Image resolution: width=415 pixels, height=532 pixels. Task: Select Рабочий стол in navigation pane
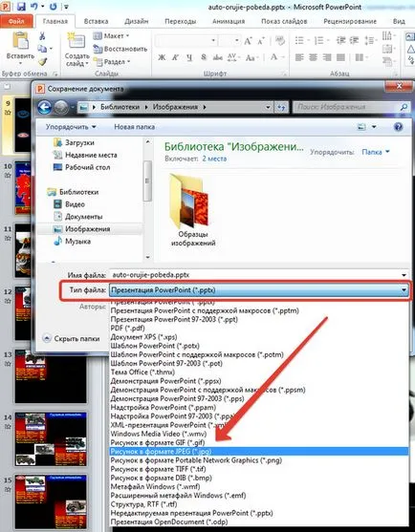pos(81,167)
